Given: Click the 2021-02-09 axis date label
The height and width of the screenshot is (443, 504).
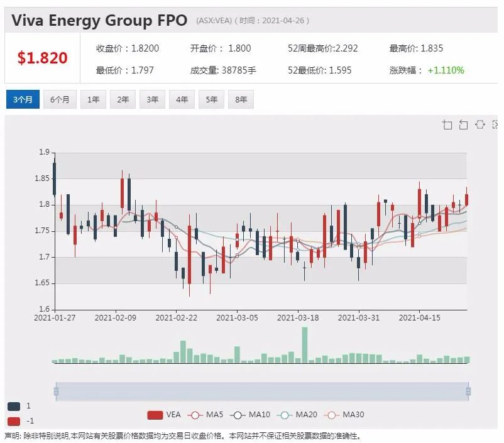Looking at the screenshot, I should point(116,317).
